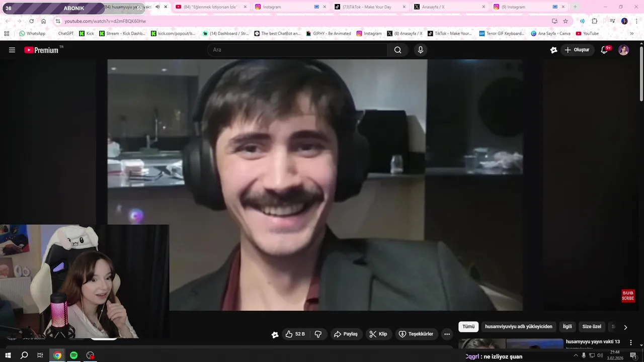Open YouTube bookmark

[x=587, y=34]
